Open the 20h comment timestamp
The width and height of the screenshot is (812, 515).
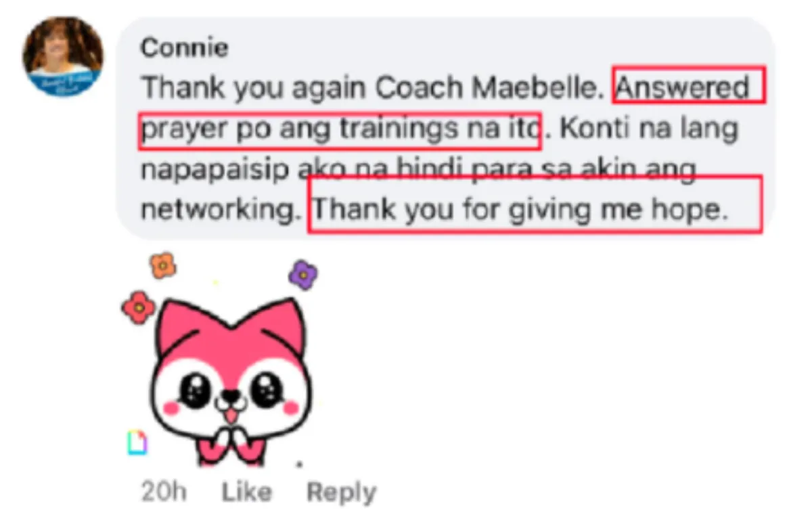click(x=164, y=492)
